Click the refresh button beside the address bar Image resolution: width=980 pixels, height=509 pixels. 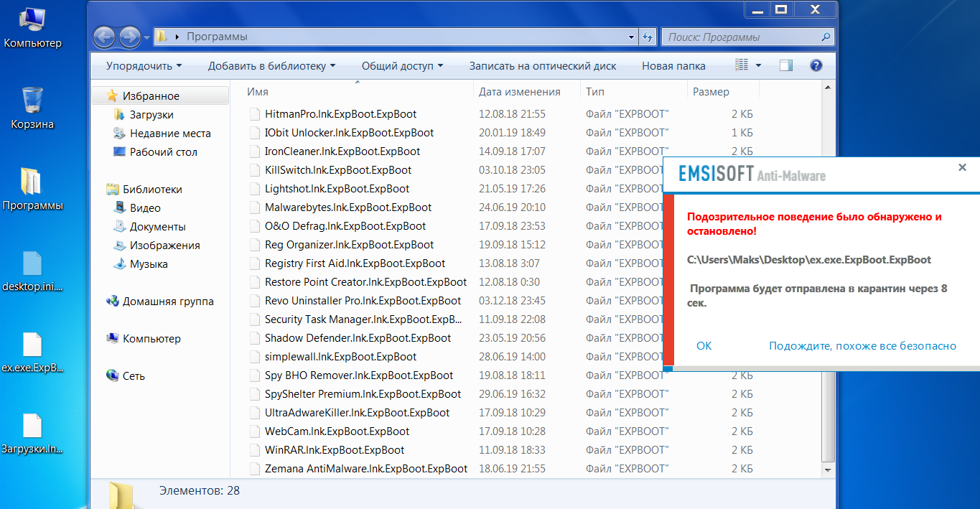648,37
